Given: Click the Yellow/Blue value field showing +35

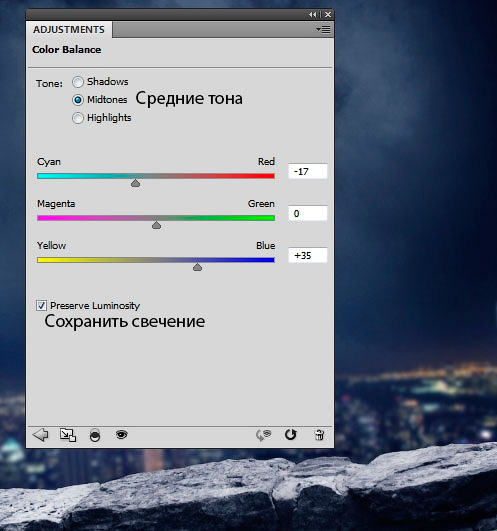Looking at the screenshot, I should click(308, 255).
